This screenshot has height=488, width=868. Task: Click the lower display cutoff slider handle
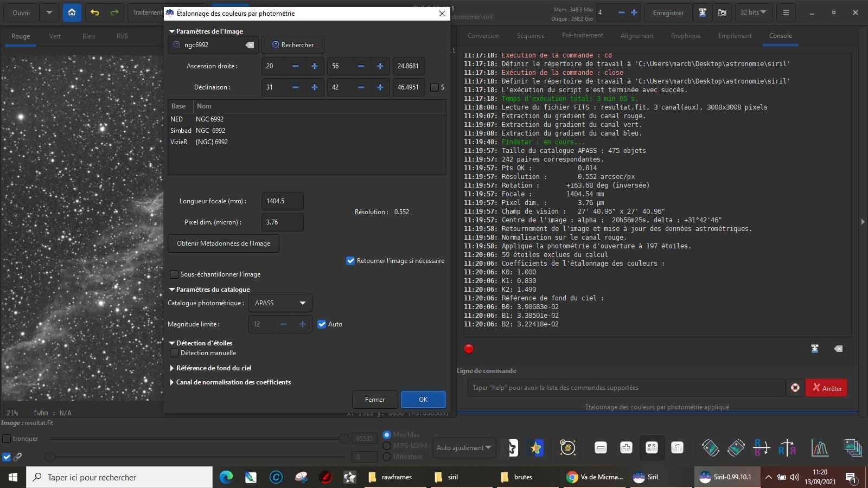(49, 457)
